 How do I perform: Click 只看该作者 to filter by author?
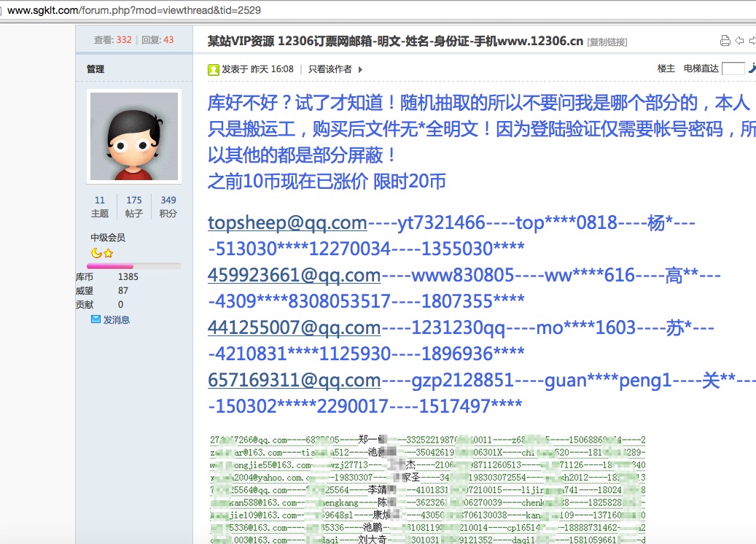(330, 69)
